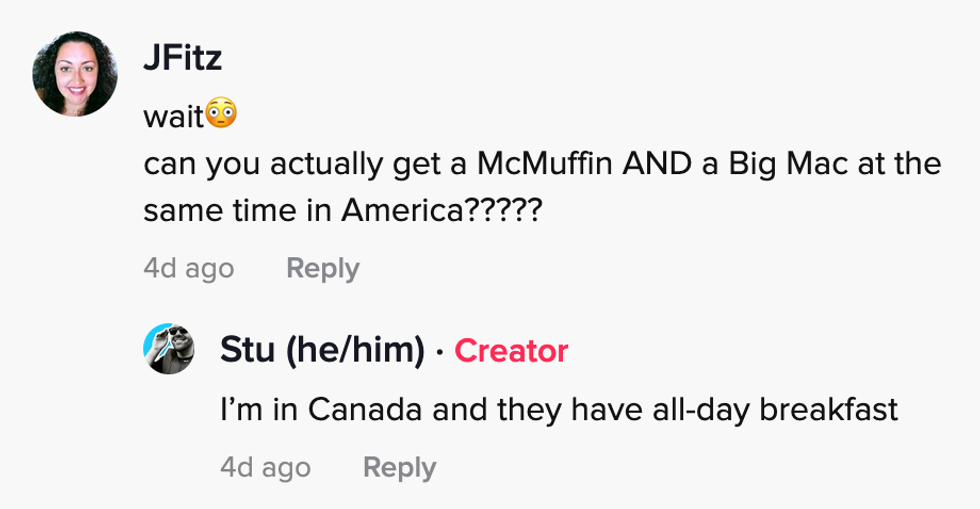Reply to Stu's Canada comment

[x=399, y=468]
